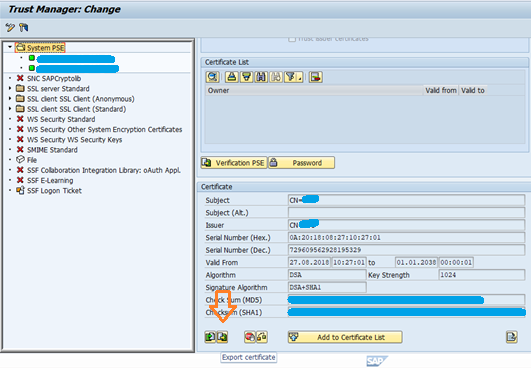Sort the certificate list in ascending order
This screenshot has height=368, width=531.
pyautogui.click(x=232, y=77)
